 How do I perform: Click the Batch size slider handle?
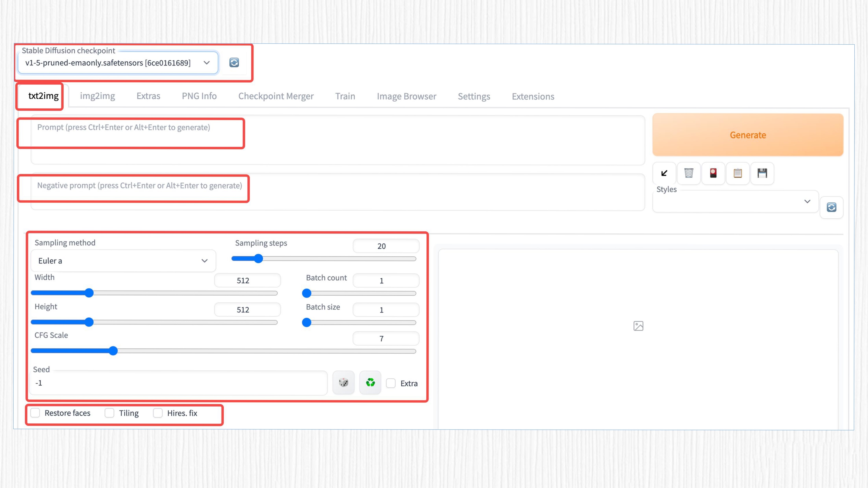307,323
